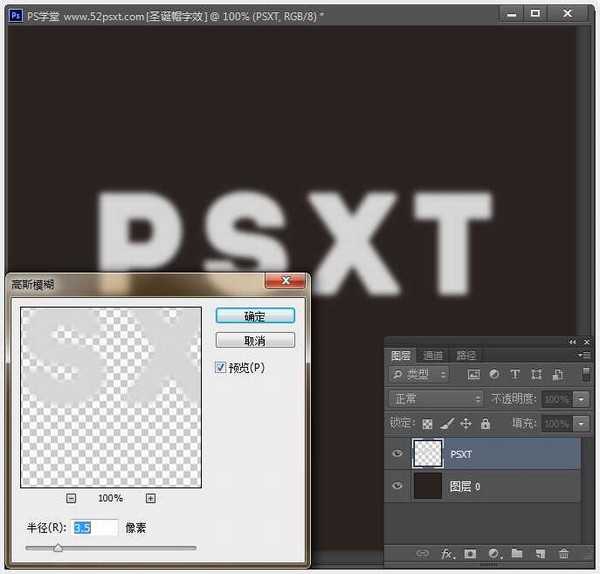This screenshot has height=574, width=600.
Task: Hide the PSXT layer
Action: click(x=398, y=454)
